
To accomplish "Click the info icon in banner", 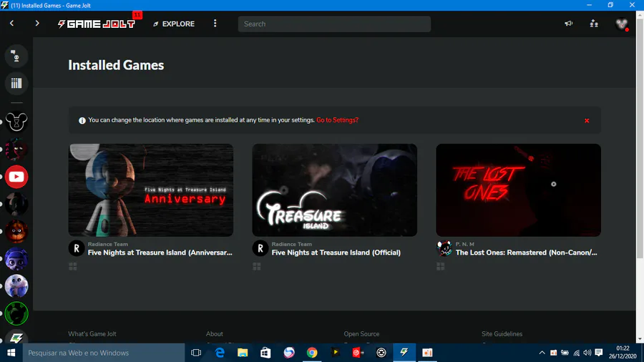I will click(82, 120).
